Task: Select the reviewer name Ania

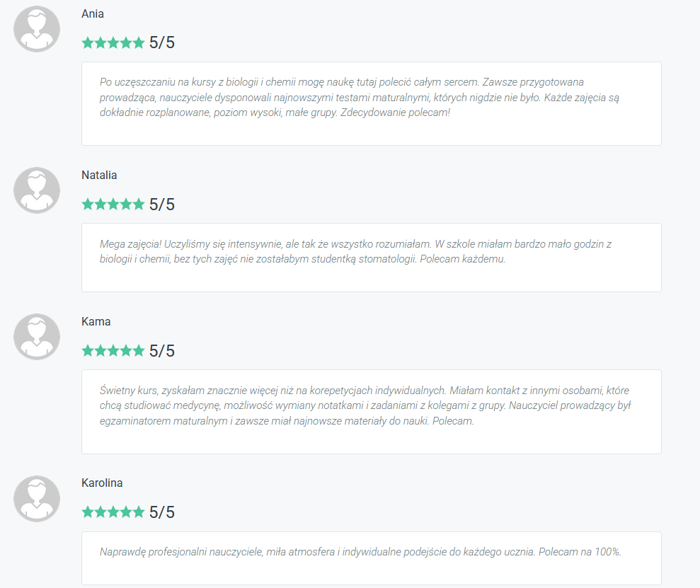Action: point(93,14)
